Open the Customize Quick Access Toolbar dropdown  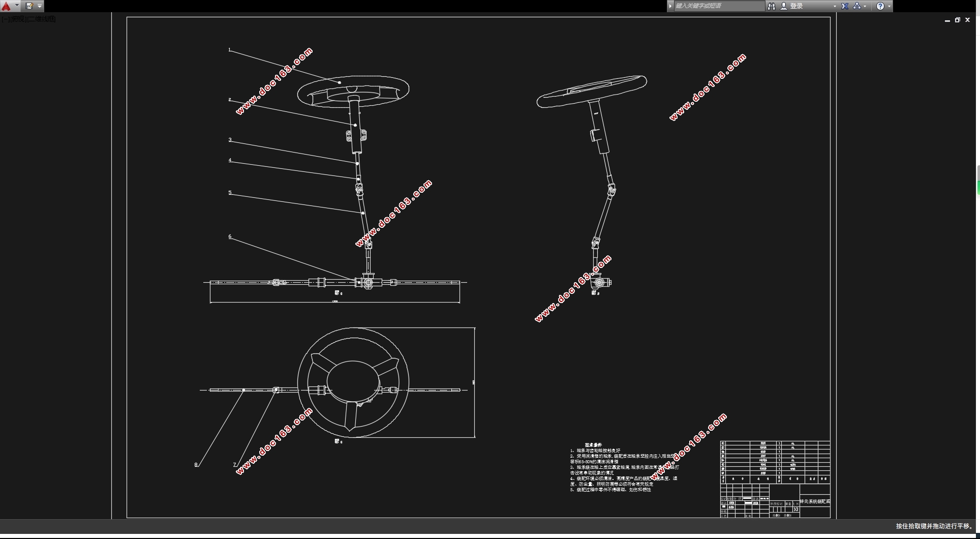pos(40,6)
